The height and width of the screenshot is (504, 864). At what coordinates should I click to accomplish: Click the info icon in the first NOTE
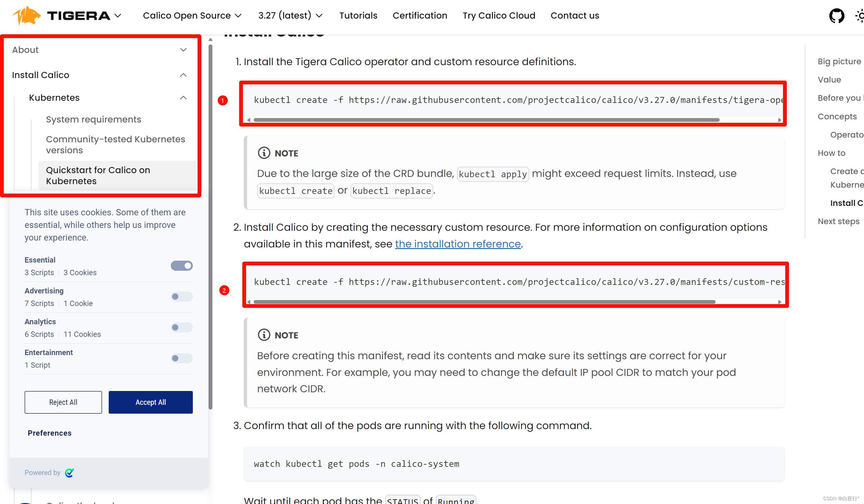pyautogui.click(x=264, y=153)
